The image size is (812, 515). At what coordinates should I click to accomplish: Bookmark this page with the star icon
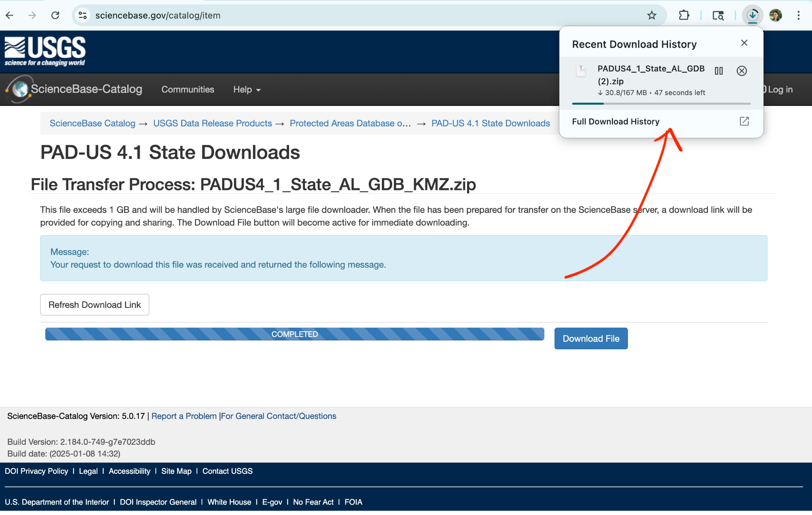tap(652, 15)
